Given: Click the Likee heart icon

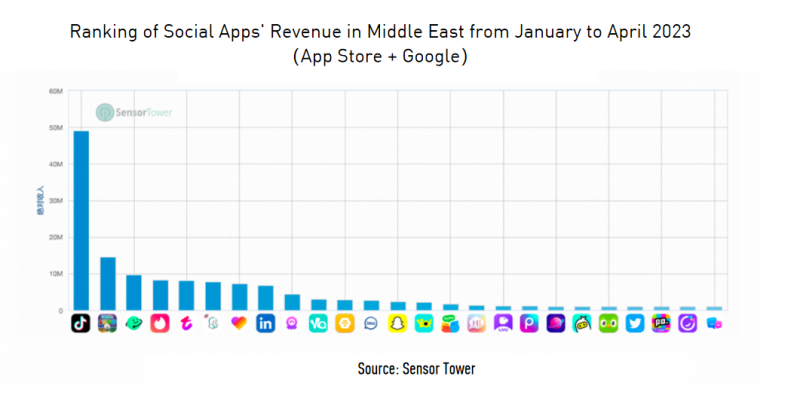Looking at the screenshot, I should [239, 323].
